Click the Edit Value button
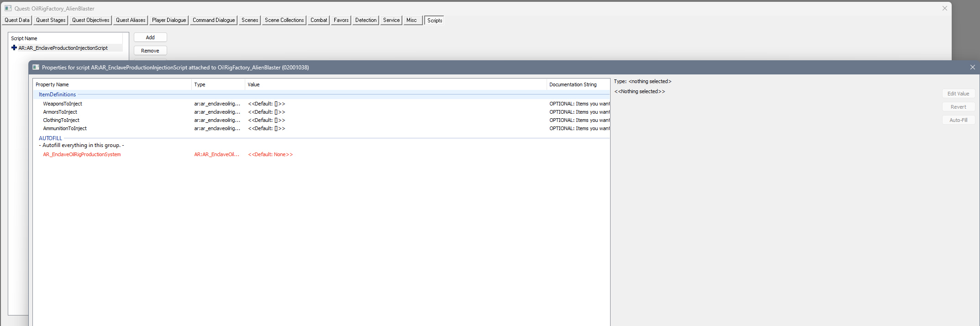This screenshot has width=980, height=326. tap(958, 94)
